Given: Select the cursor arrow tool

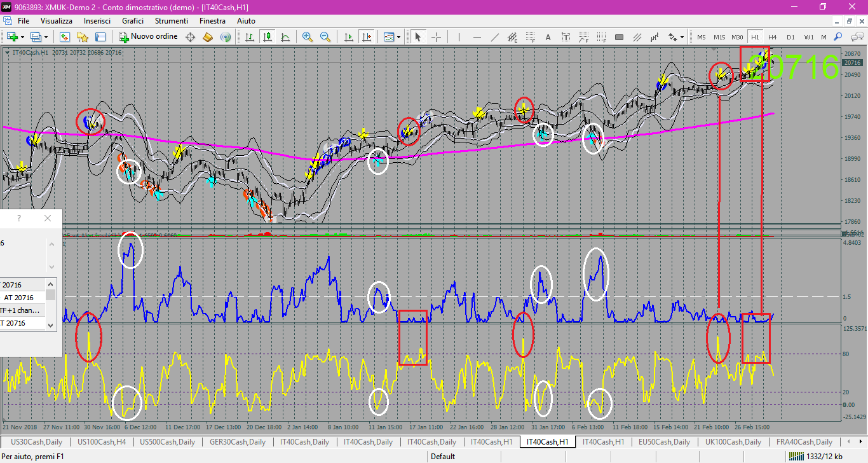Looking at the screenshot, I should tap(418, 37).
